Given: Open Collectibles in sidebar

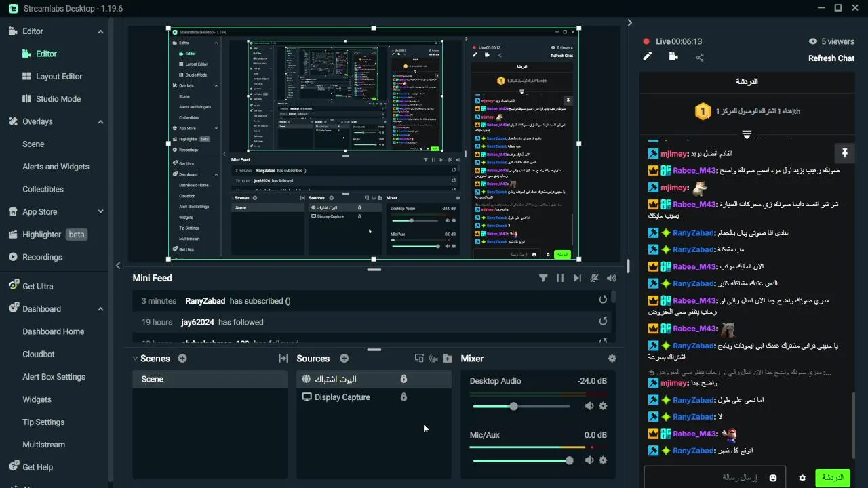Looking at the screenshot, I should pyautogui.click(x=43, y=189).
